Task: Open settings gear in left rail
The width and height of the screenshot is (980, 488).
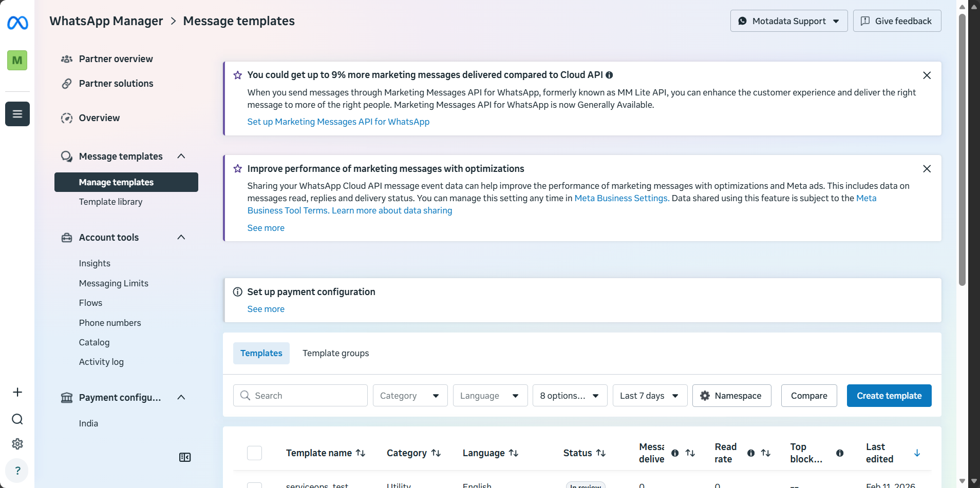Action: click(17, 444)
